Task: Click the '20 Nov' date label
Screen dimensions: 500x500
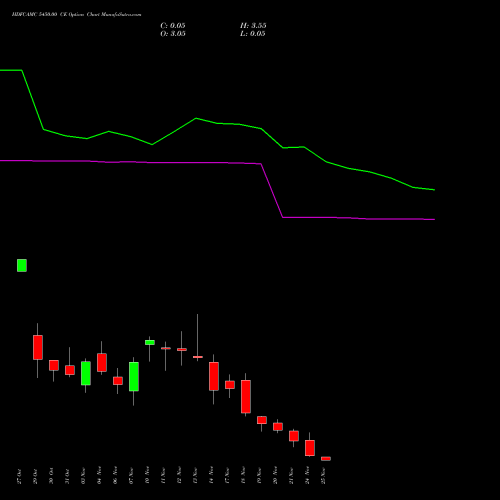Action: (x=275, y=476)
